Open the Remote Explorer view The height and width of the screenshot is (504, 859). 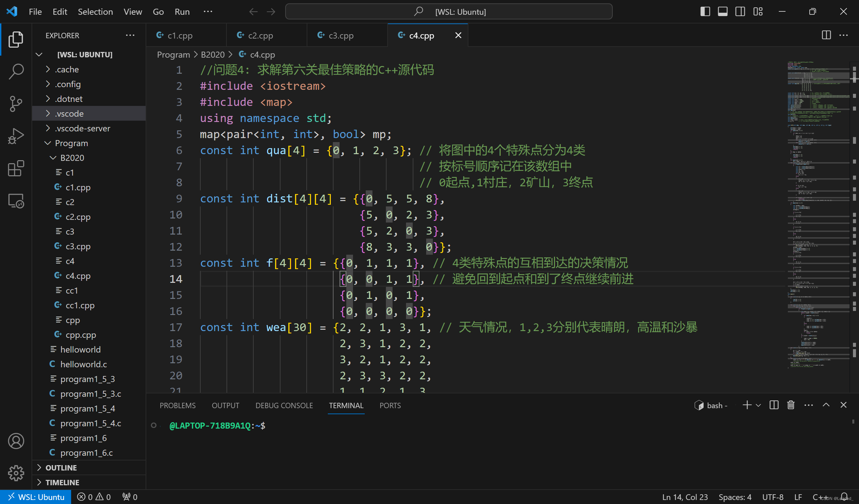point(16,201)
